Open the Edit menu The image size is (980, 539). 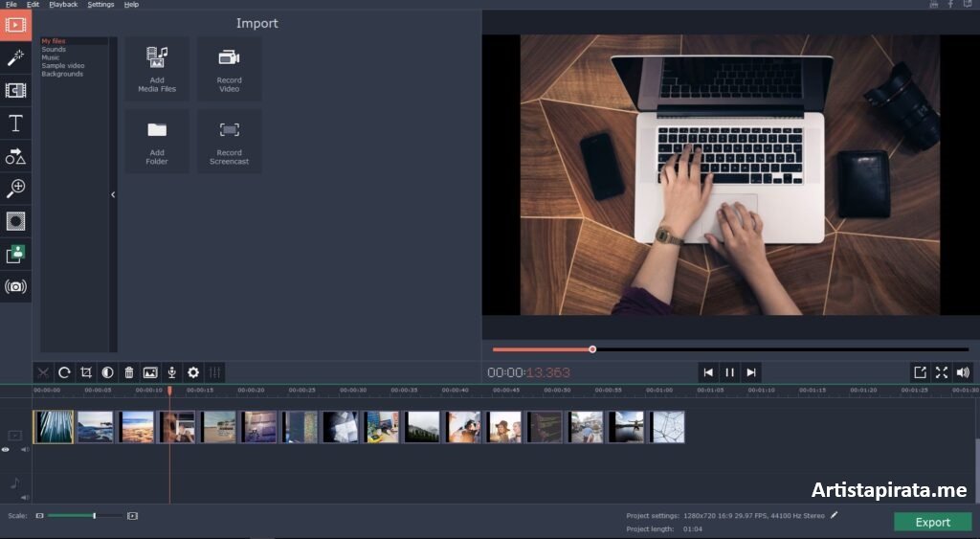(x=33, y=5)
